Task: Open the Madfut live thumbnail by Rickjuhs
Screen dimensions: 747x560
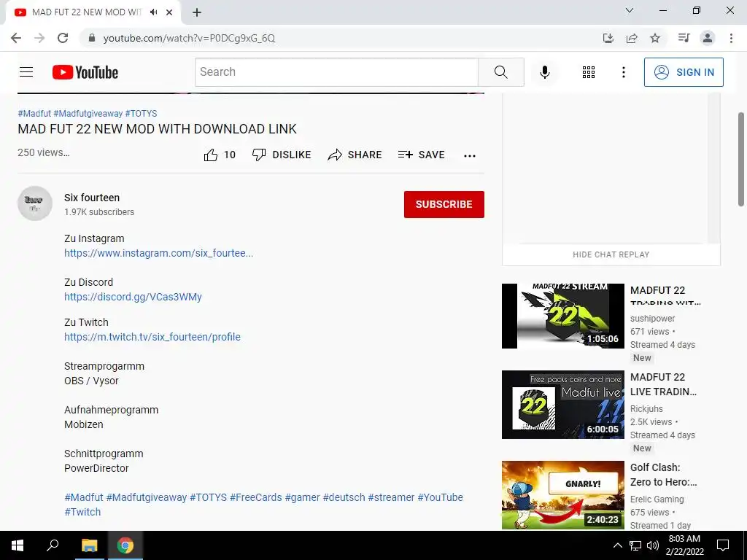Action: [x=562, y=405]
